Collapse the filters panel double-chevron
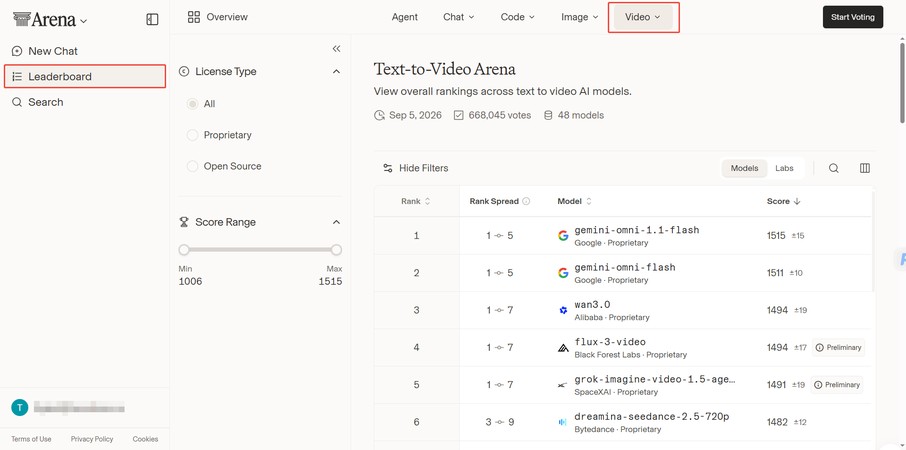 (337, 49)
